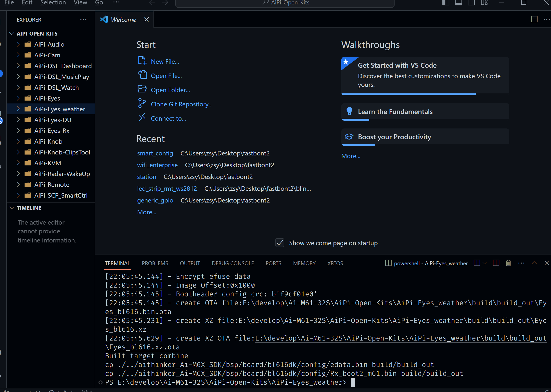
Task: Open the View menu
Action: 80,3
